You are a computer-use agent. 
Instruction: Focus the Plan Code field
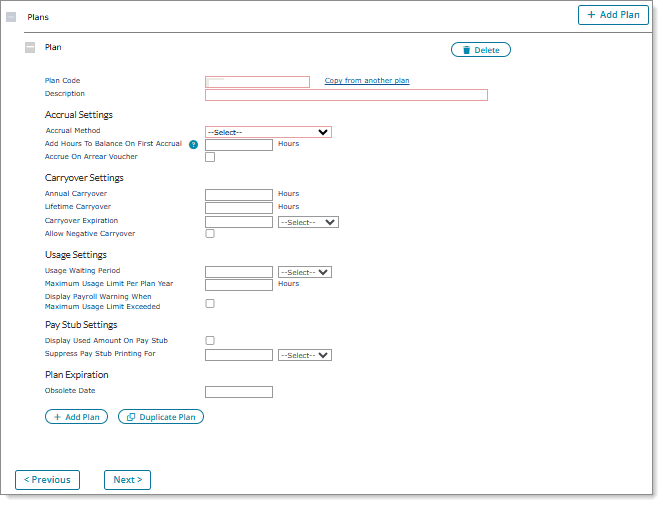[x=257, y=82]
